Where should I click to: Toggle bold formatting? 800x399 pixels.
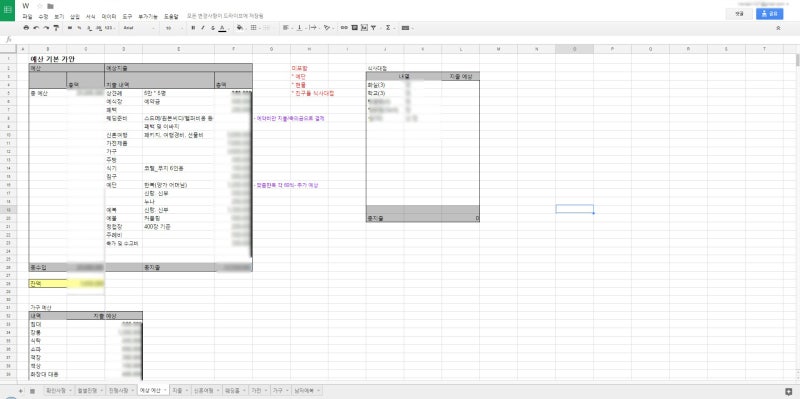193,28
